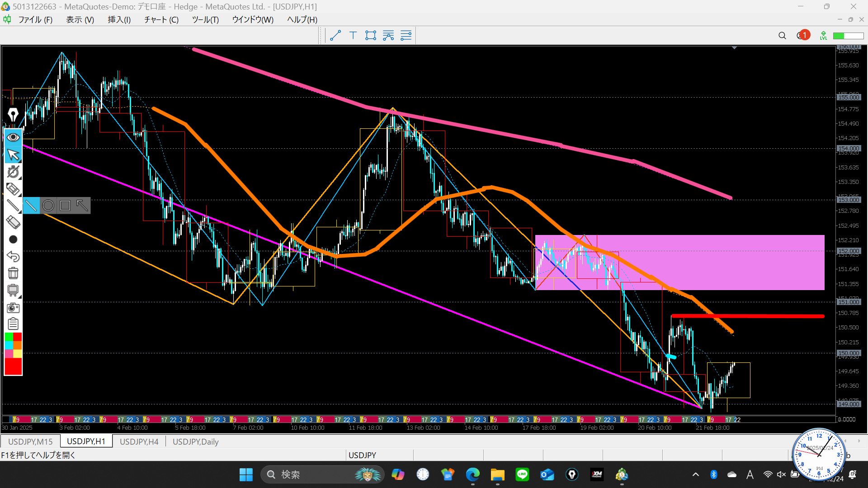Viewport: 868px width, 488px height.
Task: Click the fountain pen nib icon on chart
Action: (x=13, y=115)
